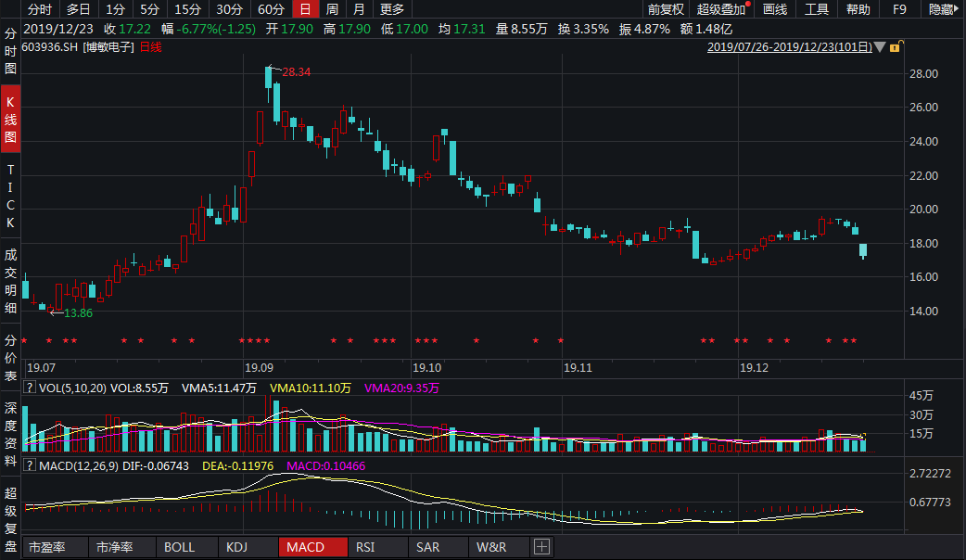This screenshot has width=966, height=560.
Task: Open the TICK sidebar view
Action: click(x=10, y=196)
